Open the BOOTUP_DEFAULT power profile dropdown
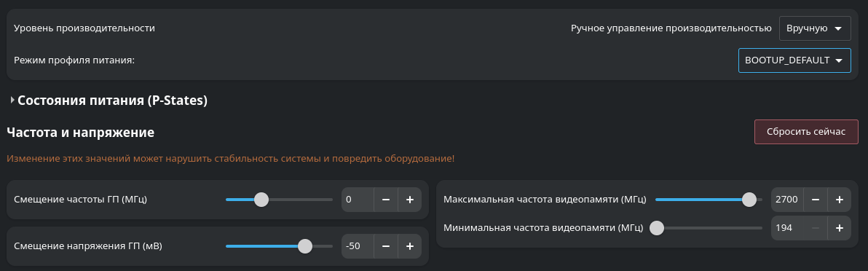The width and height of the screenshot is (868, 271). point(794,60)
